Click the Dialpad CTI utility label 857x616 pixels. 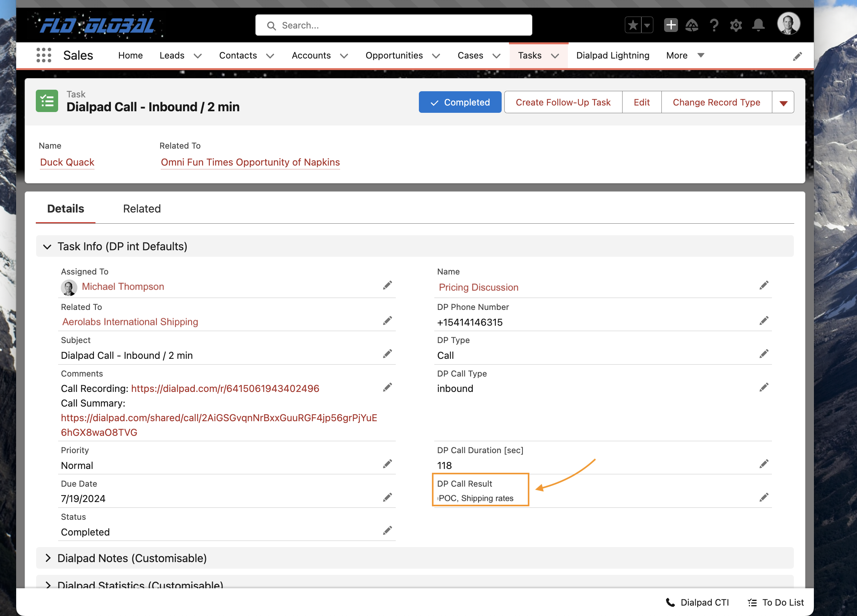705,603
